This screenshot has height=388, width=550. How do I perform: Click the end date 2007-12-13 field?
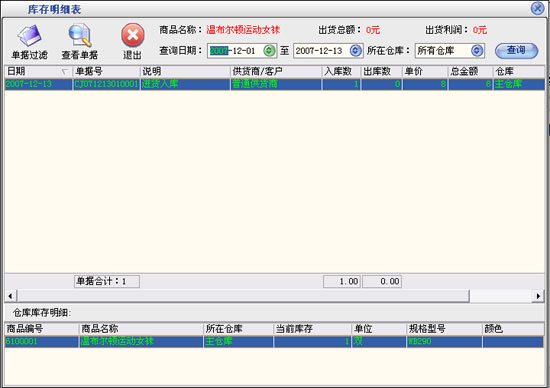322,51
